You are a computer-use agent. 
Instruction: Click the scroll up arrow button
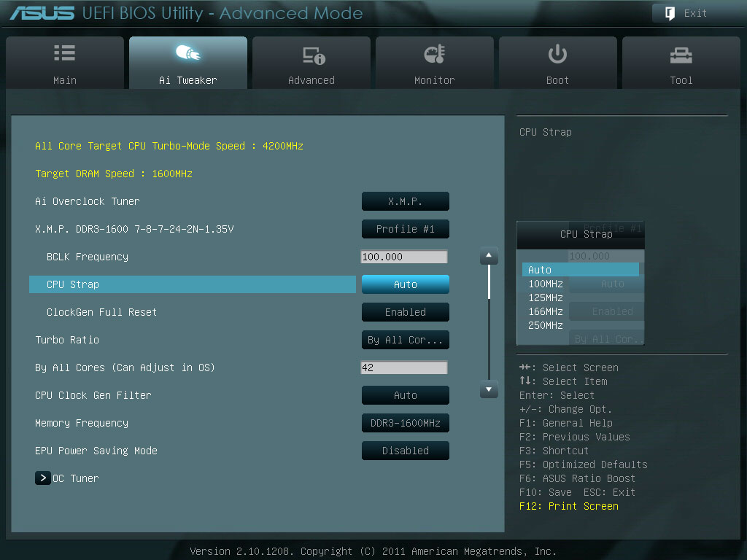[489, 257]
